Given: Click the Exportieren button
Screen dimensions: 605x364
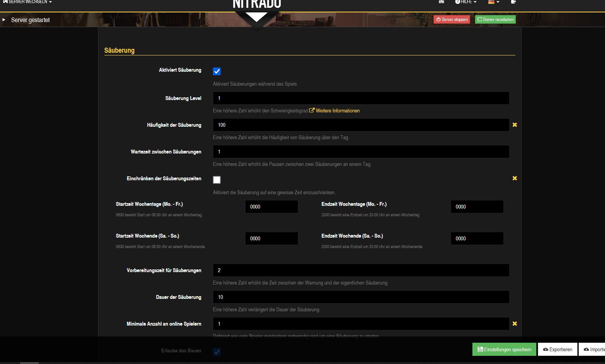Looking at the screenshot, I should pos(558,349).
